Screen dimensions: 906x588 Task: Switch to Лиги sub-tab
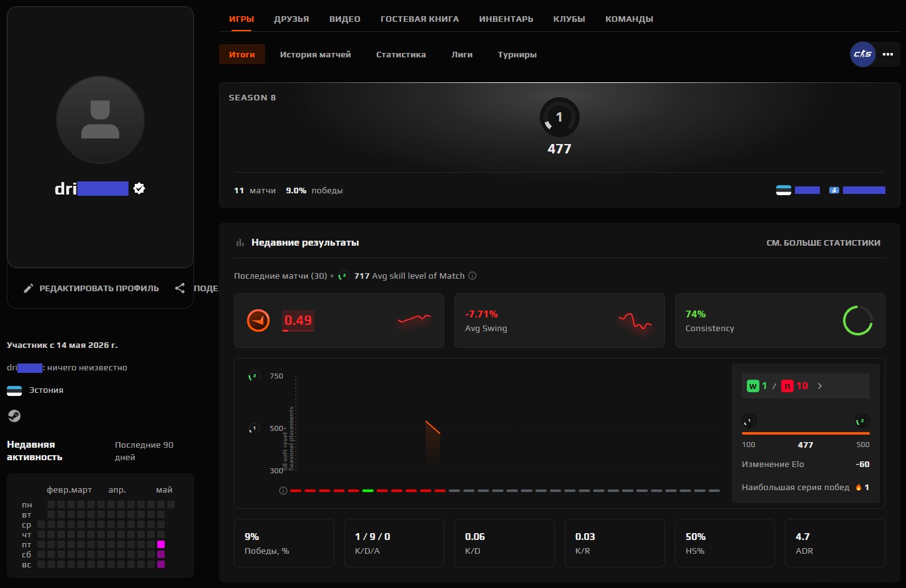(462, 54)
